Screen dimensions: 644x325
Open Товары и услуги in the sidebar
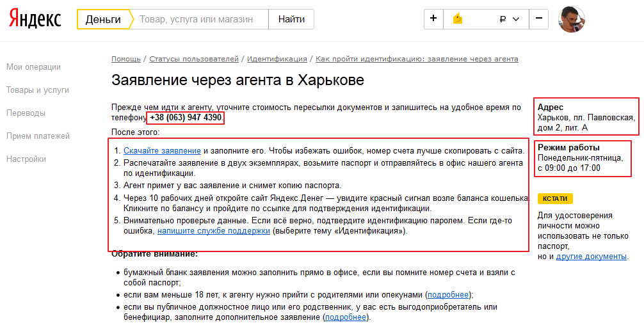[x=37, y=90]
